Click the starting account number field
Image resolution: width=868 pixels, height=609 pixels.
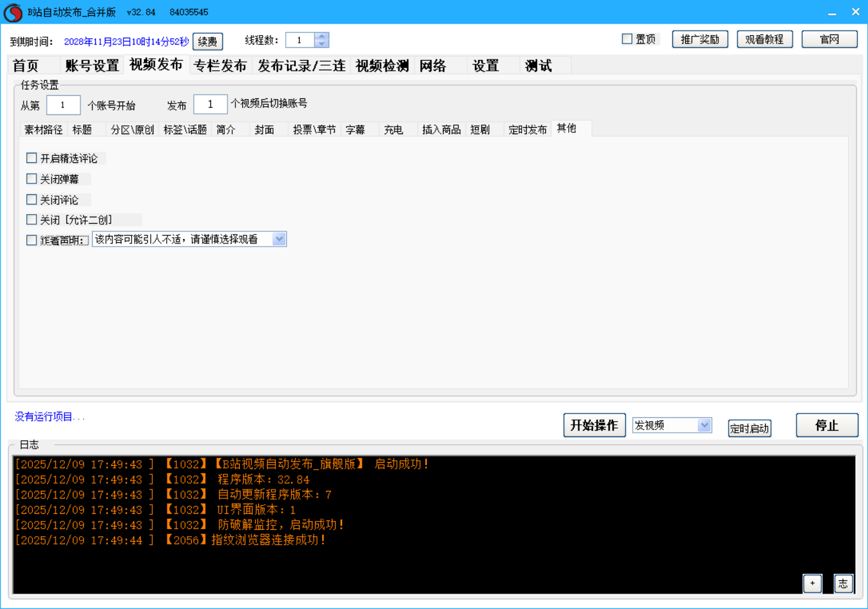click(x=63, y=105)
